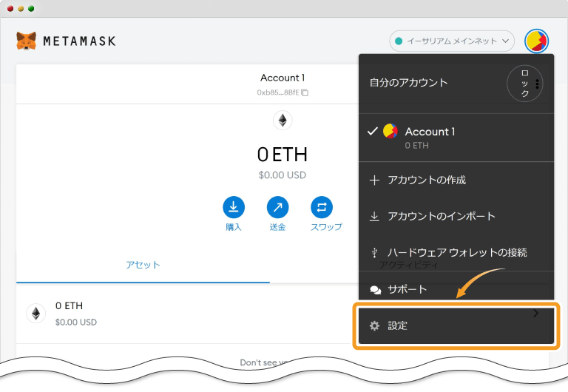Open the network selector イーサリアム メインネット

click(452, 41)
